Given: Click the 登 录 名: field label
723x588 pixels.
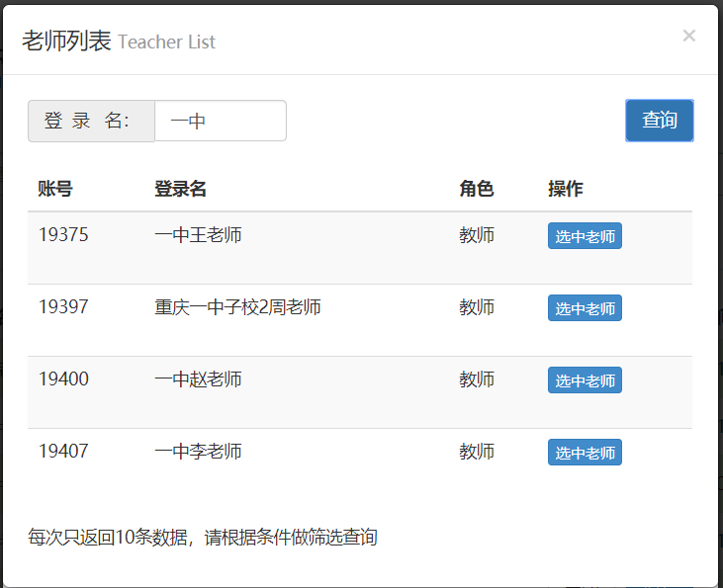Looking at the screenshot, I should (91, 121).
